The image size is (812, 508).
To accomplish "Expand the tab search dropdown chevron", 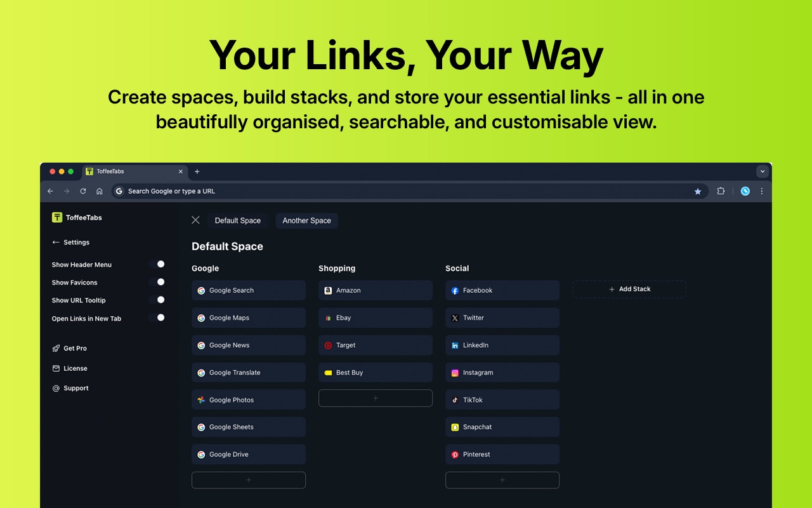I will [763, 171].
